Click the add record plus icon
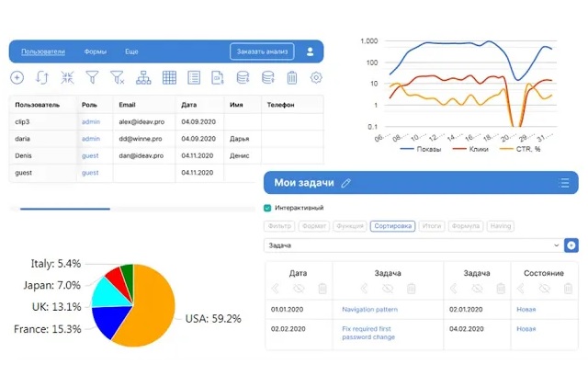The width and height of the screenshot is (588, 387). (17, 78)
